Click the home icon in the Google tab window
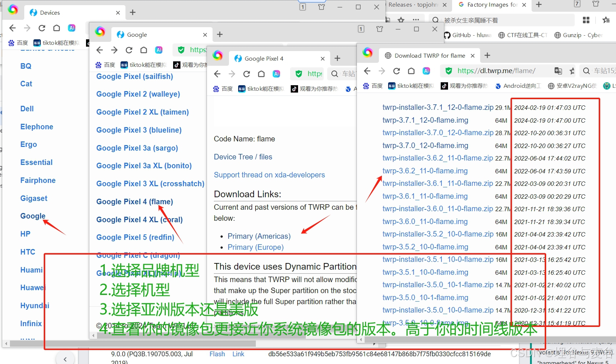 coord(144,50)
